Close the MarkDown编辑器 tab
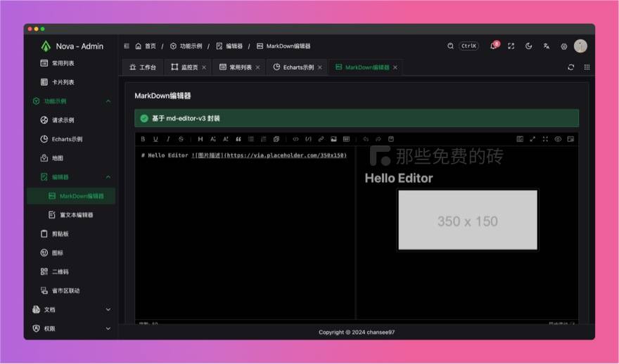Viewport: 619px width, 364px height. click(395, 68)
